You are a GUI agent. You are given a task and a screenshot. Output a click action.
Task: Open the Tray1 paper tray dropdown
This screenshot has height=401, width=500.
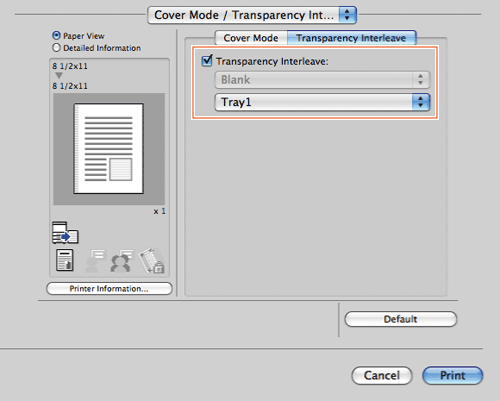tap(322, 102)
